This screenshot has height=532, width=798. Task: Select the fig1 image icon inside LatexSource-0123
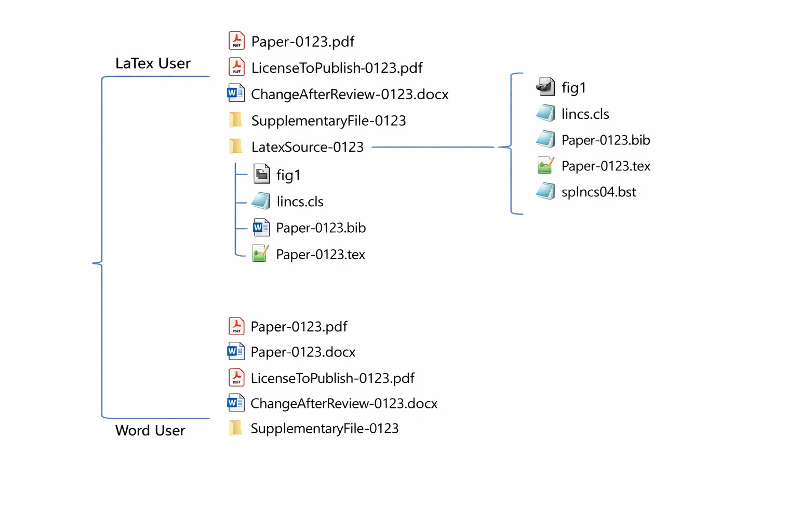click(x=262, y=174)
